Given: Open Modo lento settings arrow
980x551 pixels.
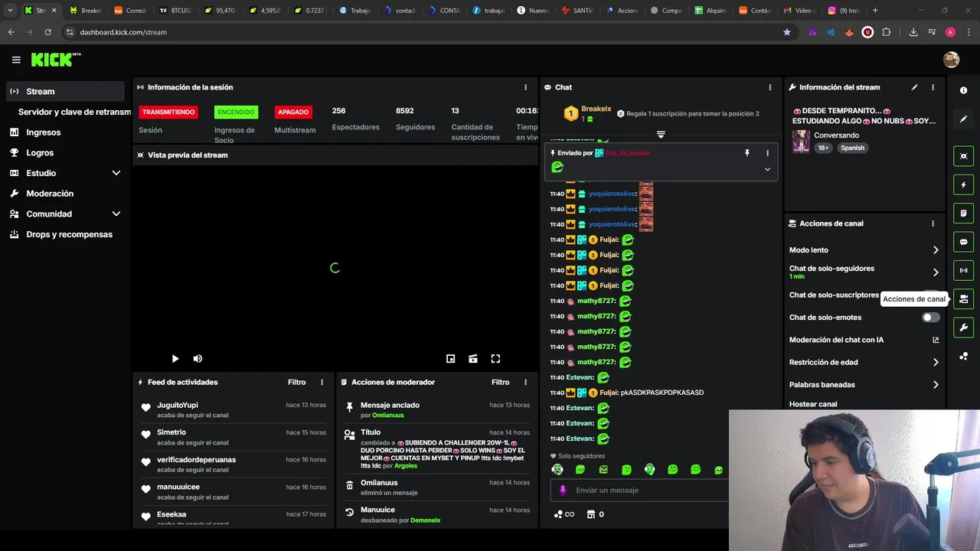Looking at the screenshot, I should click(x=935, y=249).
